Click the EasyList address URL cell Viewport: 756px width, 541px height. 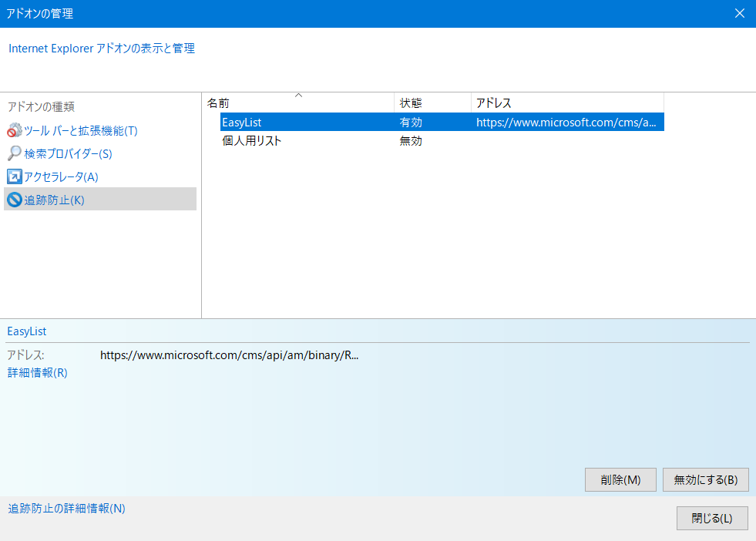pyautogui.click(x=567, y=122)
